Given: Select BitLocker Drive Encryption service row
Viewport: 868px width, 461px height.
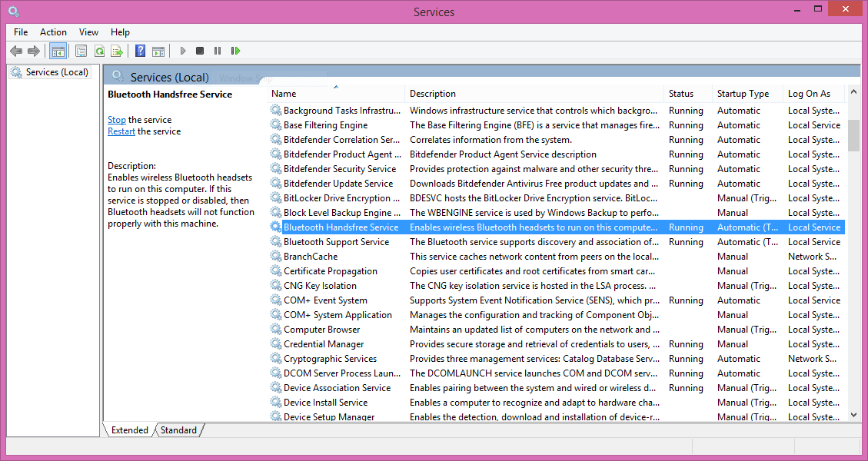Looking at the screenshot, I should (x=557, y=198).
